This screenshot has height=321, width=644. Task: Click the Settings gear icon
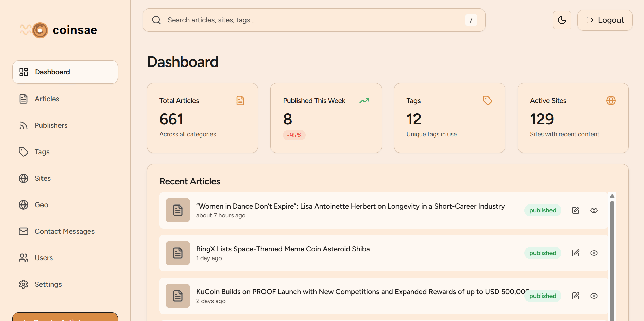(x=23, y=284)
